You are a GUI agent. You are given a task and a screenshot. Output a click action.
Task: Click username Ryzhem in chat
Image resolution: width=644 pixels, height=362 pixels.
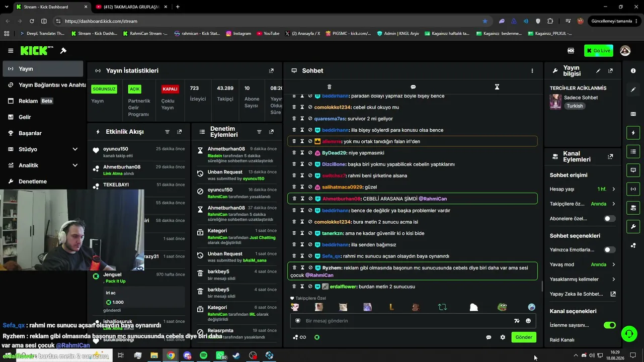pyautogui.click(x=332, y=268)
